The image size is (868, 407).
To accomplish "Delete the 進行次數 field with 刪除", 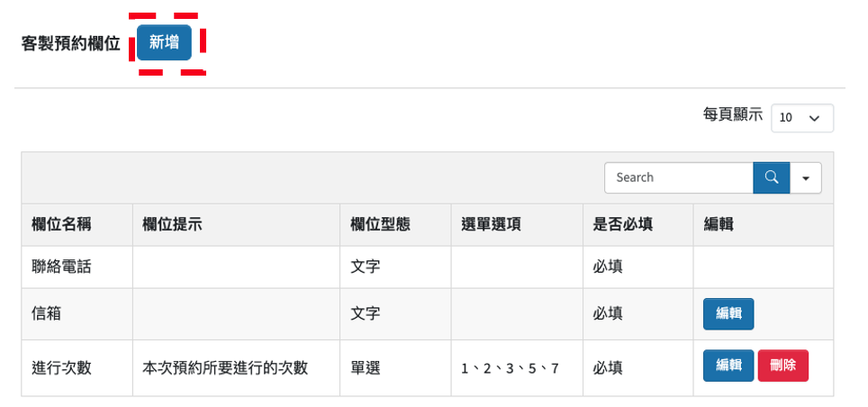I will 782,366.
